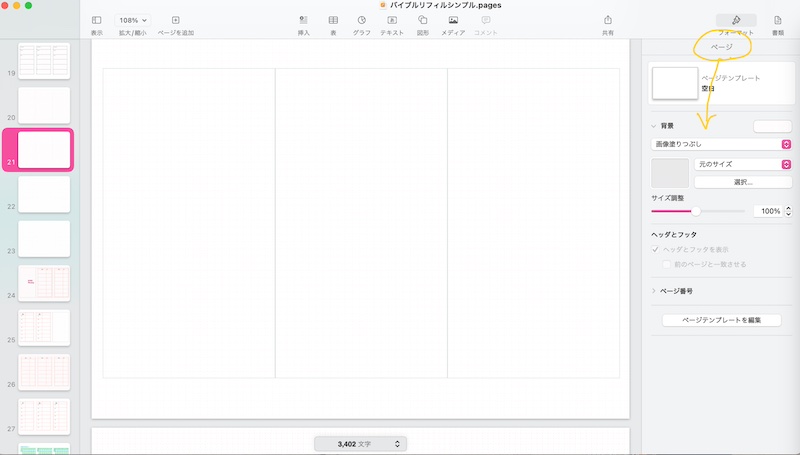Open the Table (表) toolbar icon

tap(333, 20)
